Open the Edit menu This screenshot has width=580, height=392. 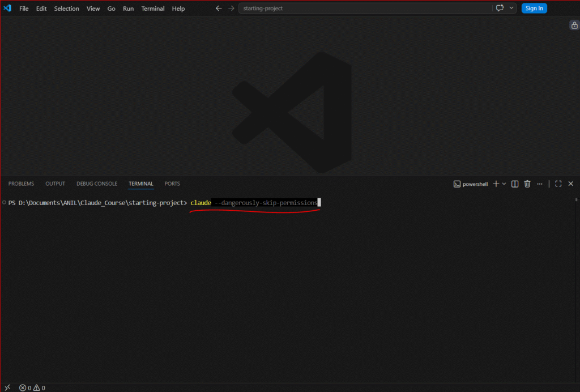click(41, 8)
